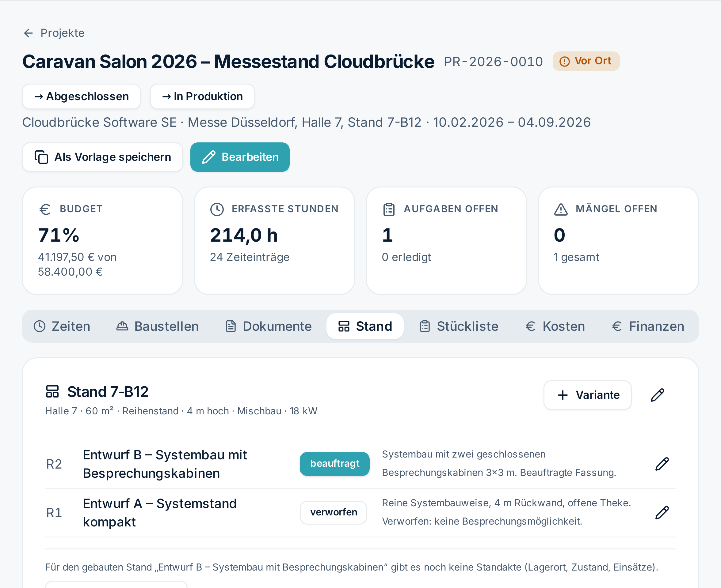The height and width of the screenshot is (588, 721).
Task: Add a new Variante to the stand
Action: pyautogui.click(x=588, y=395)
